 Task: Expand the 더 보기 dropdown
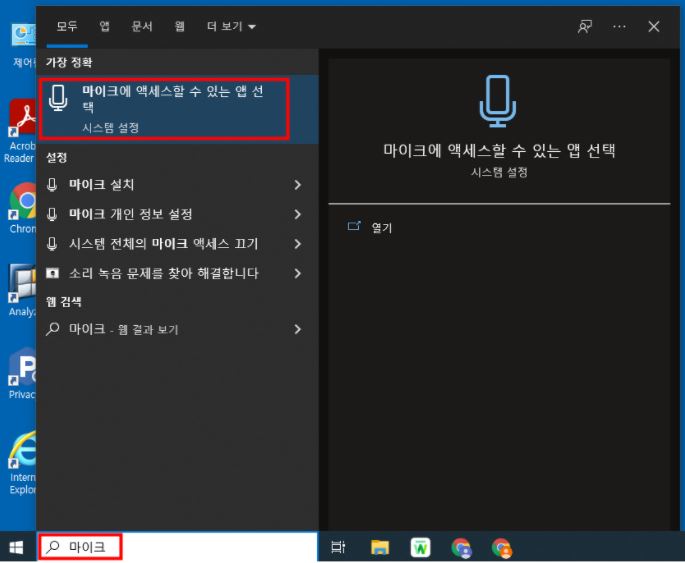(231, 26)
